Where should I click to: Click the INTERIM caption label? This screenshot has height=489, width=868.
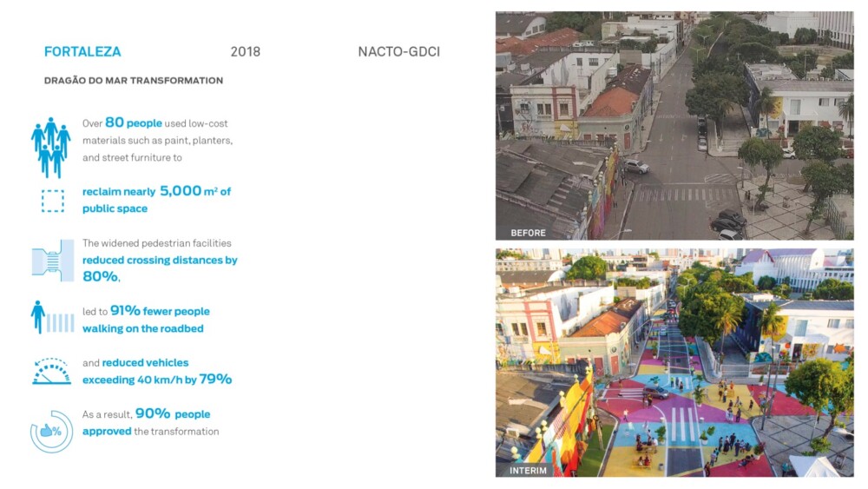tap(529, 471)
